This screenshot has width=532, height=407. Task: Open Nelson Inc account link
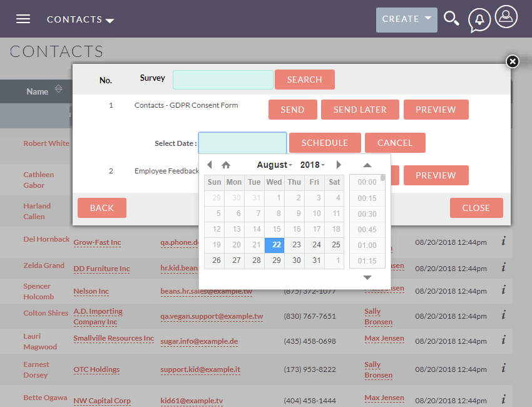click(x=91, y=291)
